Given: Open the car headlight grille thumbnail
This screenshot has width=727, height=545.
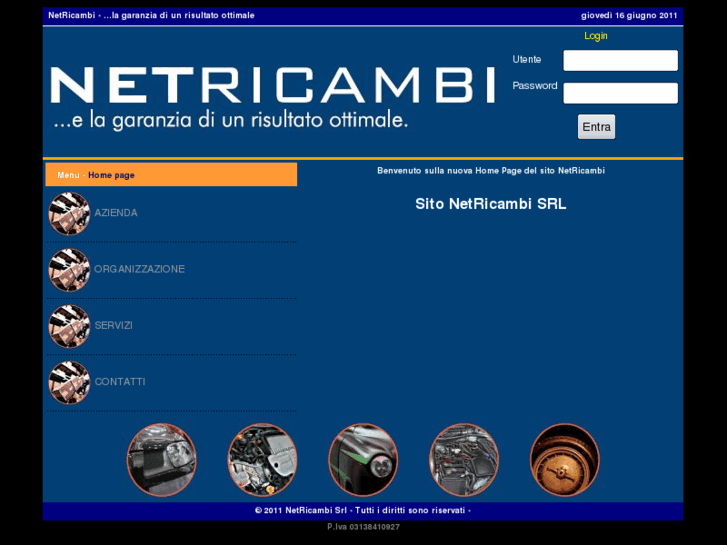Looking at the screenshot, I should pyautogui.click(x=161, y=459).
